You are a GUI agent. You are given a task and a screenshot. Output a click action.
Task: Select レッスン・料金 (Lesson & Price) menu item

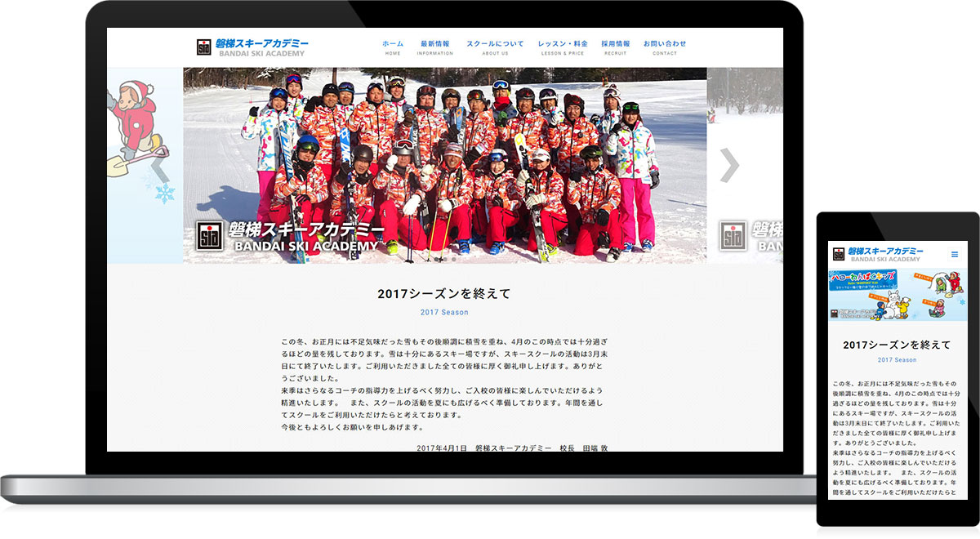pyautogui.click(x=562, y=47)
